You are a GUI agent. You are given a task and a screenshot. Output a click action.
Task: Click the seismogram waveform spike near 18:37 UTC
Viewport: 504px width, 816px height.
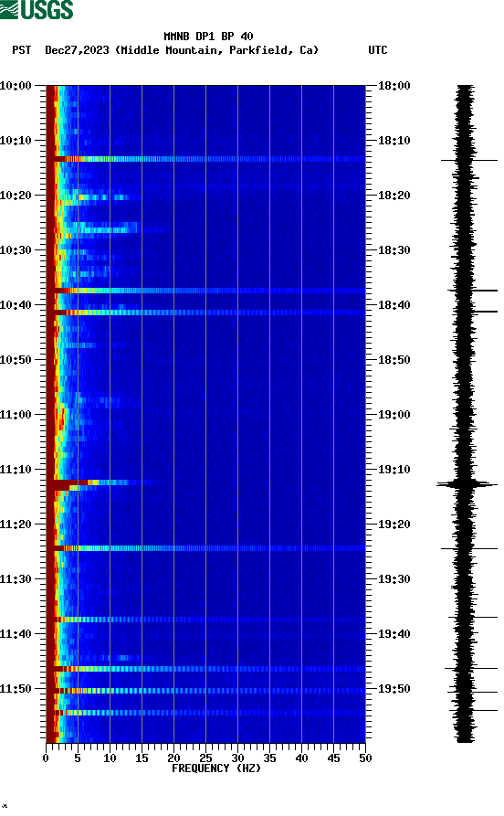[472, 291]
